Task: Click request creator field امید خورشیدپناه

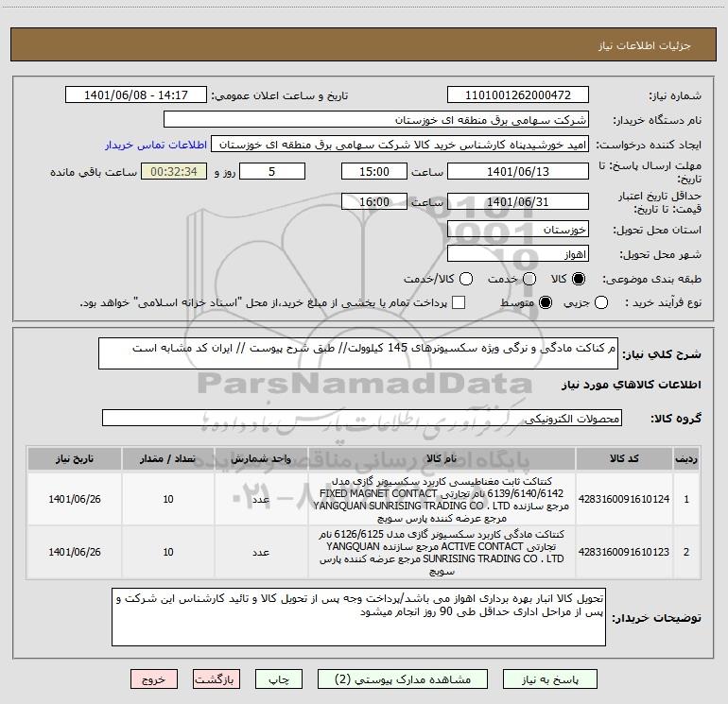Action: click(x=400, y=145)
